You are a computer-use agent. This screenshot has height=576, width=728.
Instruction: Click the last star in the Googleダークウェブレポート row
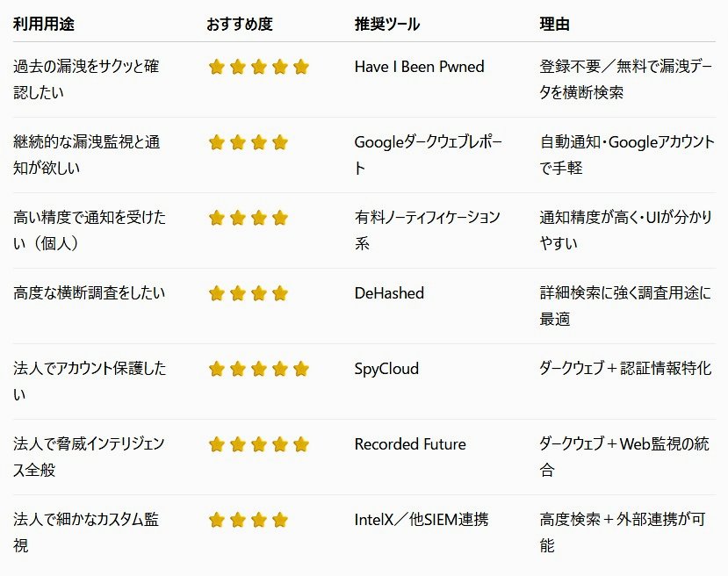coord(280,142)
